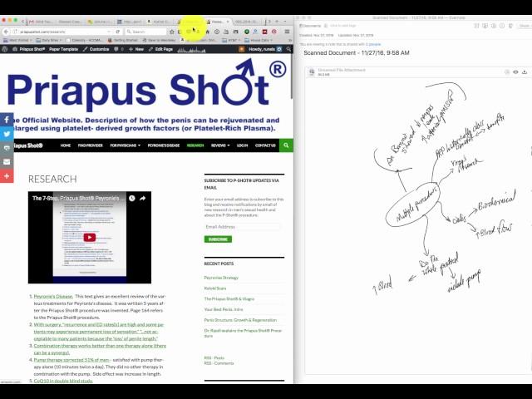Click the comments bubble icon in WordPress admin bar
The height and width of the screenshot is (399, 532).
pyautogui.click(x=116, y=49)
